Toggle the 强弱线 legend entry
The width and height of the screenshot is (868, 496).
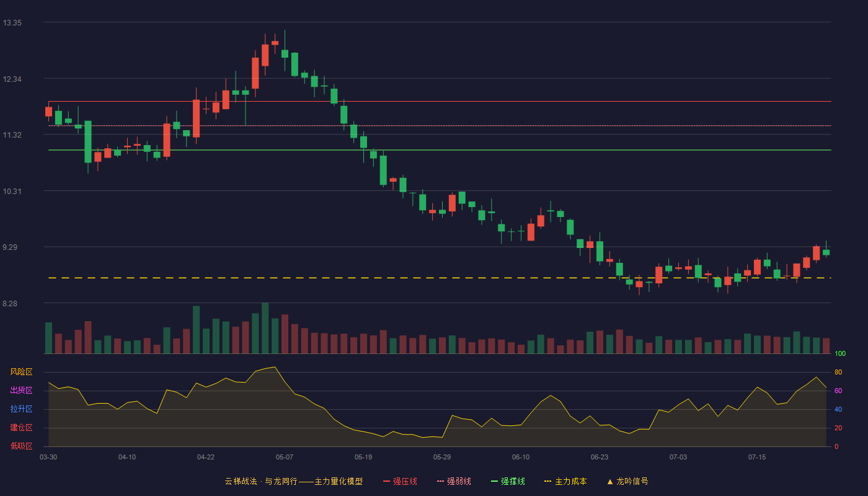(454, 481)
